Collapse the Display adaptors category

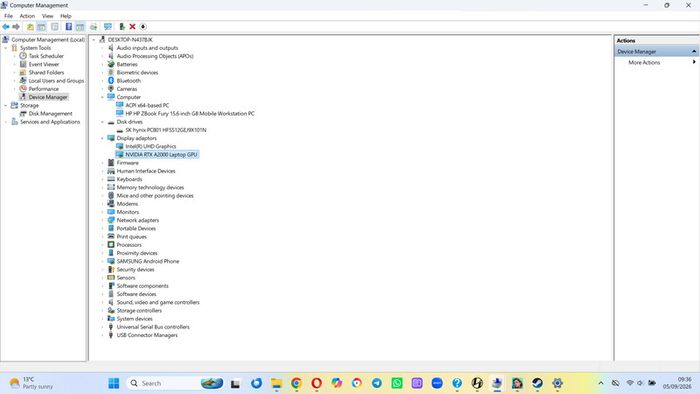tap(102, 138)
